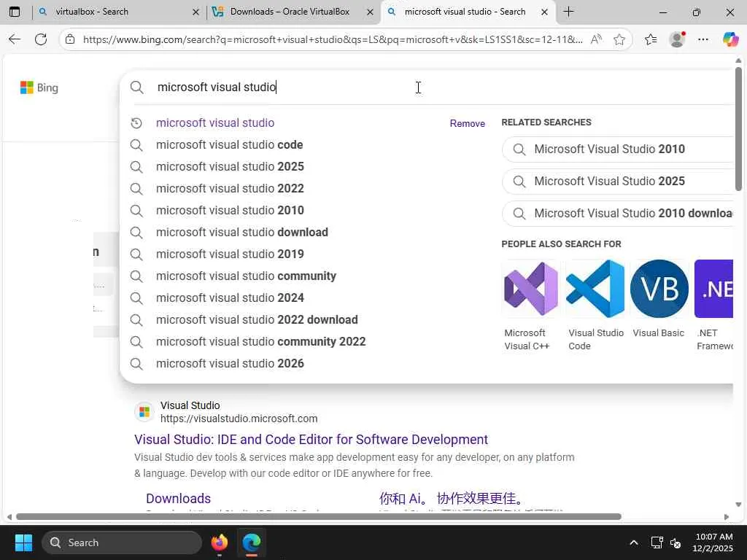Screen dimensions: 747x560
Task: Open Read Aloud icon in address bar
Action: click(x=596, y=39)
